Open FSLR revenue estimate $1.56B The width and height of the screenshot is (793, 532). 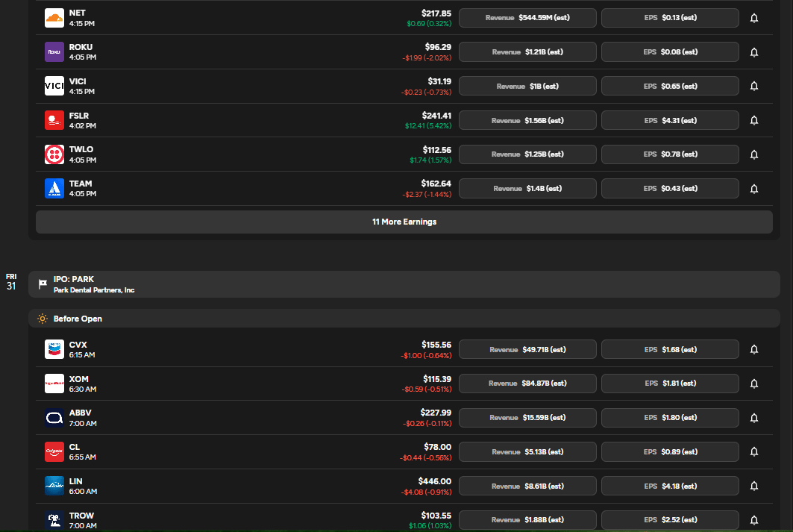(527, 120)
